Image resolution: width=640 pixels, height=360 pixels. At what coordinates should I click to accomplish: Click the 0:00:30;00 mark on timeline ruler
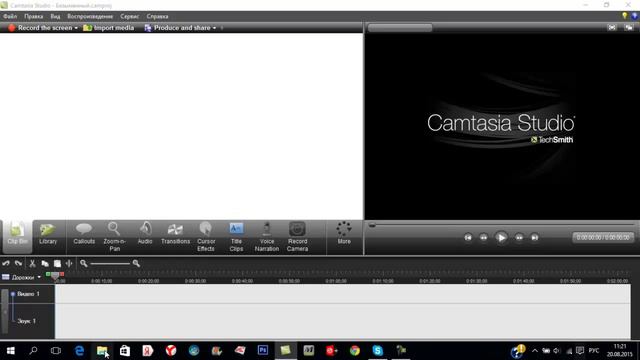pos(195,281)
